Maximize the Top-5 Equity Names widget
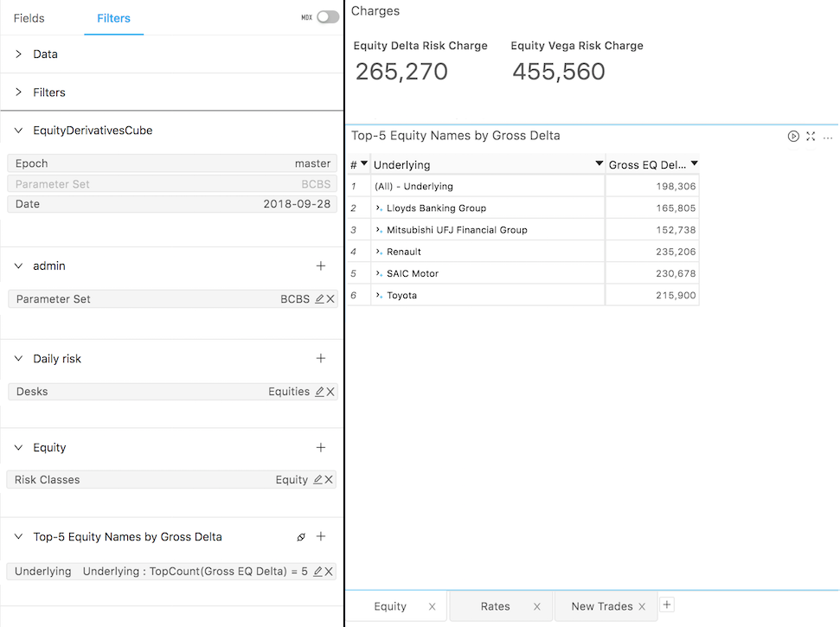This screenshot has height=627, width=840. (x=811, y=137)
